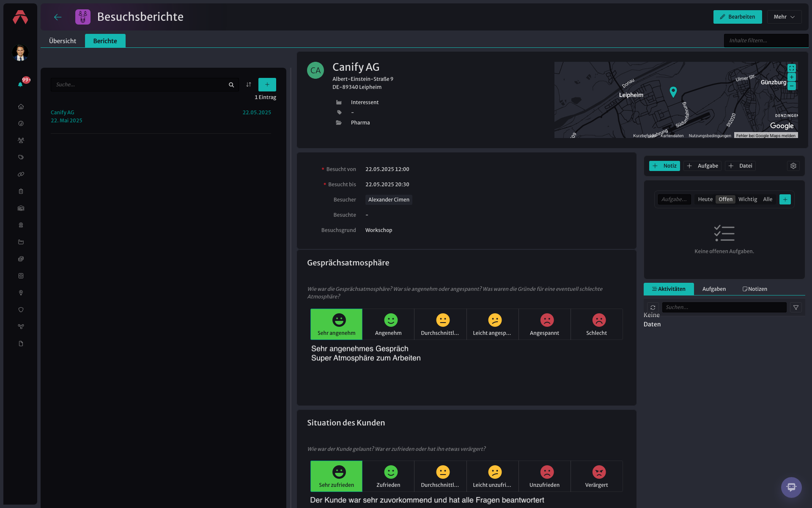The image size is (812, 508).
Task: Select the Angenehm atmosphere rating
Action: (388, 324)
